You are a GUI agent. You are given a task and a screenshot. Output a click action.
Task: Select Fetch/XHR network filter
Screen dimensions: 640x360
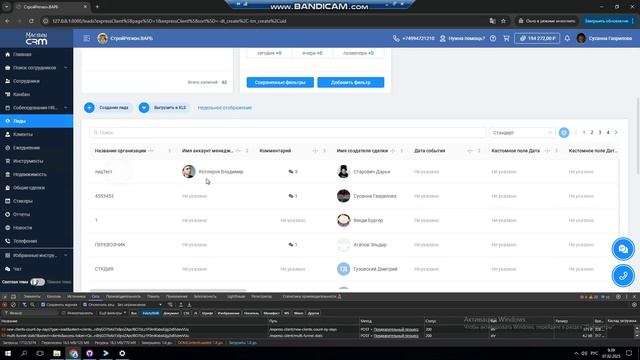pyautogui.click(x=150, y=313)
